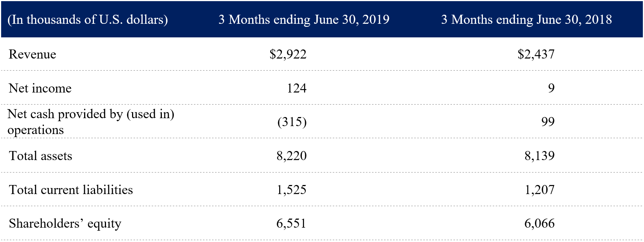
Task: Select the 1,207 current liabilities value
Action: [539, 190]
